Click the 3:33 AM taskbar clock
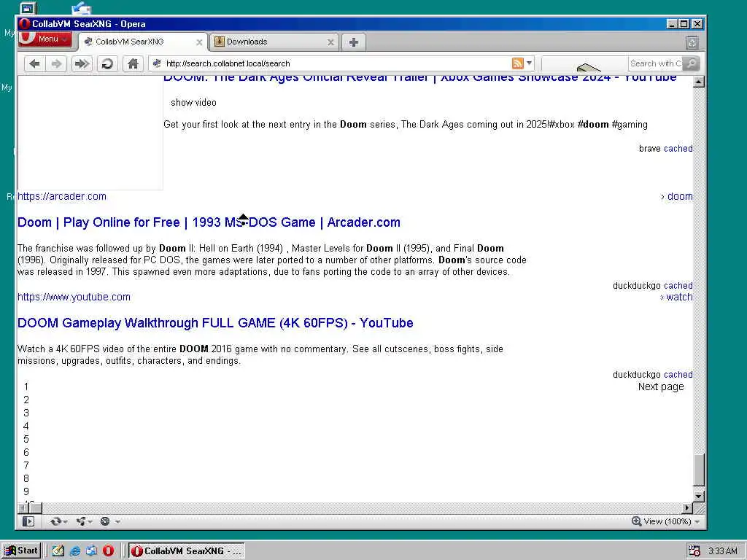 click(x=722, y=551)
